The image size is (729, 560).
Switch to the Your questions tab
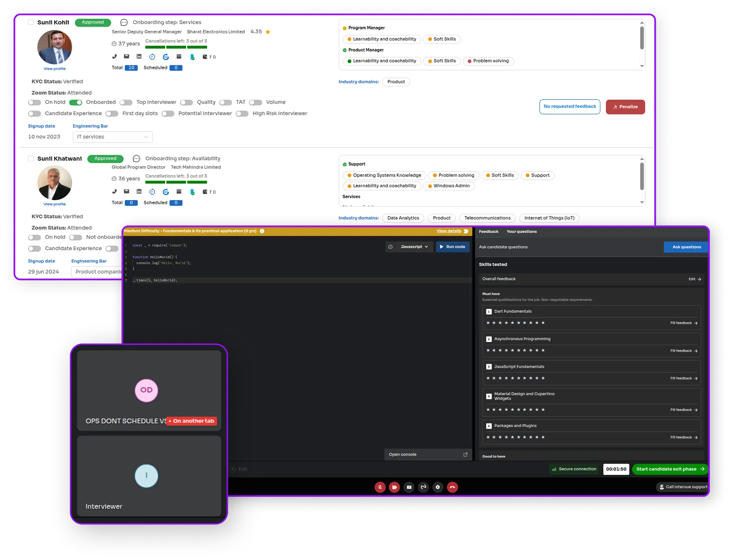click(x=521, y=232)
